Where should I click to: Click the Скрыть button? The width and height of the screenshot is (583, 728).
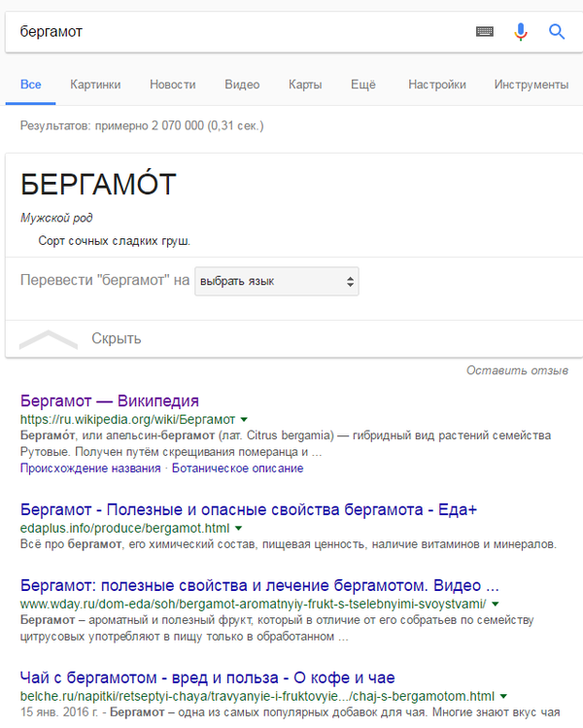coord(117,339)
